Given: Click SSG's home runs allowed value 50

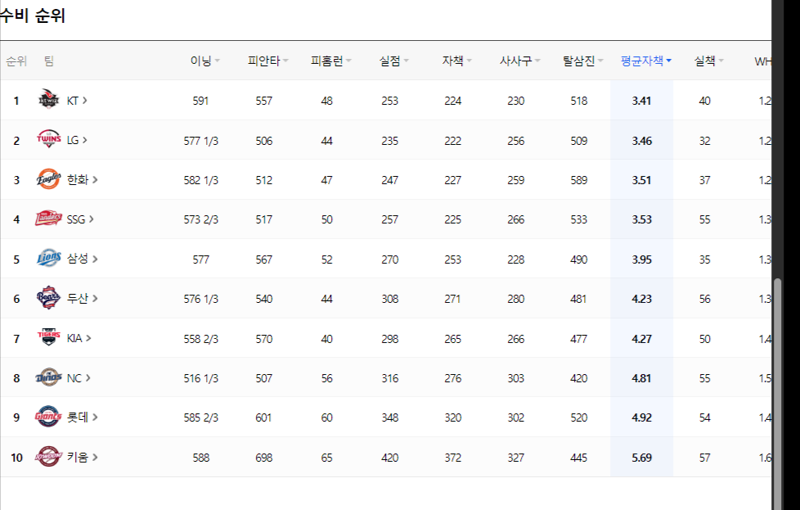Looking at the screenshot, I should 327,220.
